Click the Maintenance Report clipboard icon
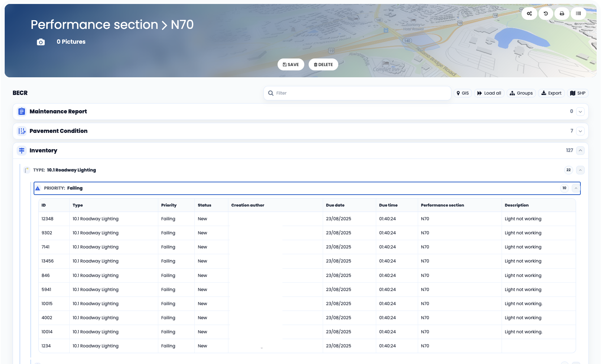 coord(22,111)
